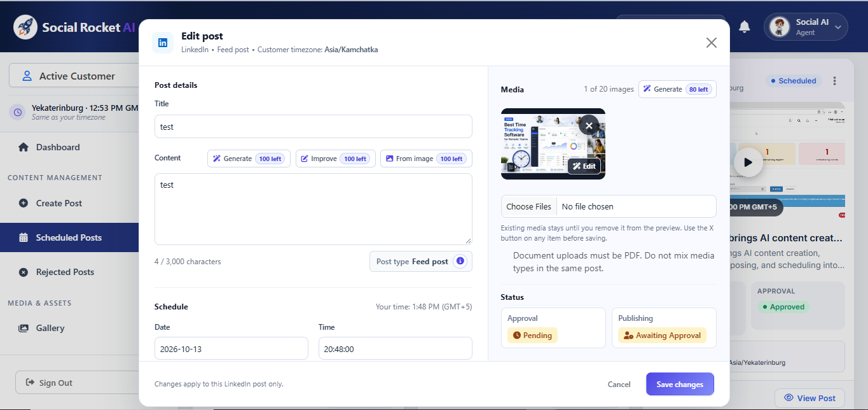Click the Gallery images icon
This screenshot has height=410, width=868.
24,328
